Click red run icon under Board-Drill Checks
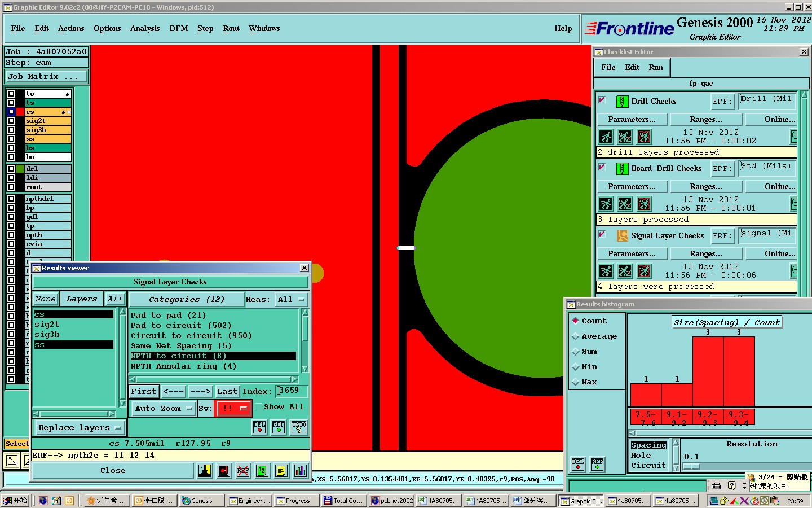The width and height of the screenshot is (812, 508). coord(644,204)
